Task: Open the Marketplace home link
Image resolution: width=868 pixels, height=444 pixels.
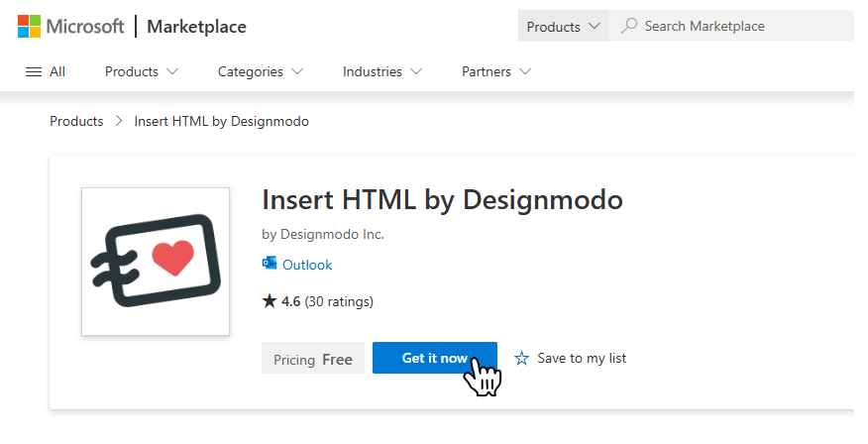Action: pyautogui.click(x=196, y=27)
